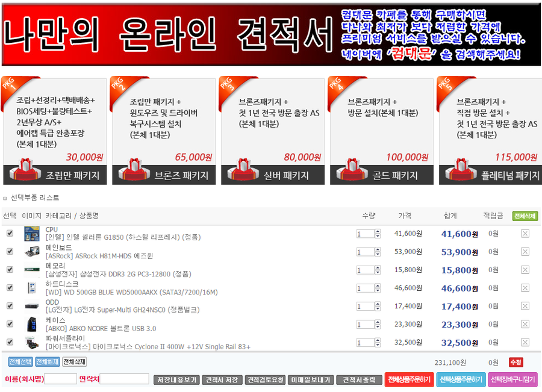Image resolution: width=542 pixels, height=392 pixels.
Task: Adjust the 파워서플라이 quantity stepper arrows
Action: (378, 343)
